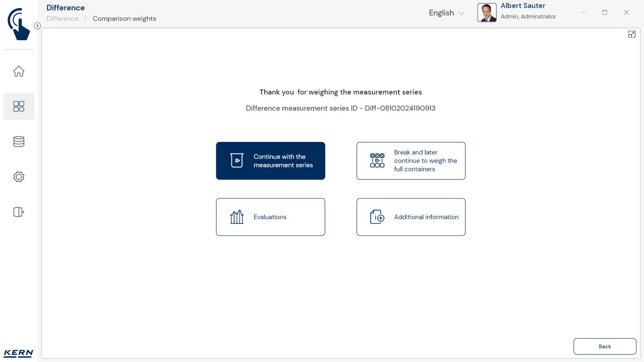
Task: Open the English language dropdown
Action: click(x=441, y=13)
